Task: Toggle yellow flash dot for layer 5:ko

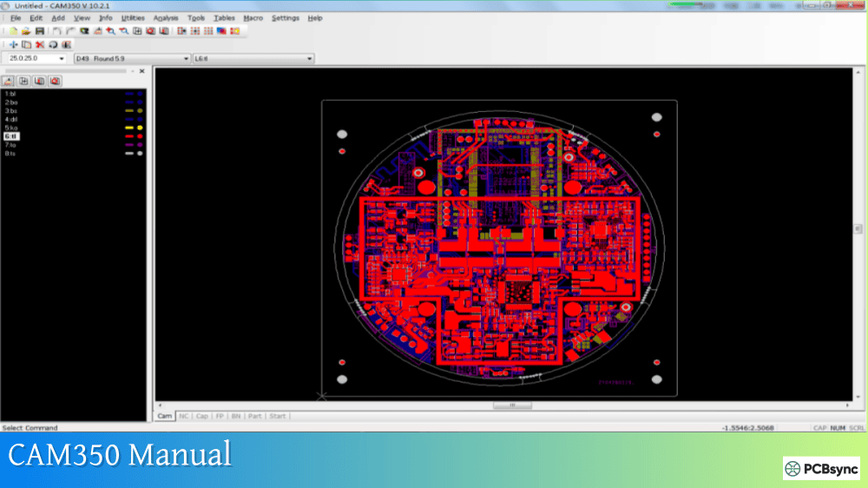Action: (x=140, y=128)
